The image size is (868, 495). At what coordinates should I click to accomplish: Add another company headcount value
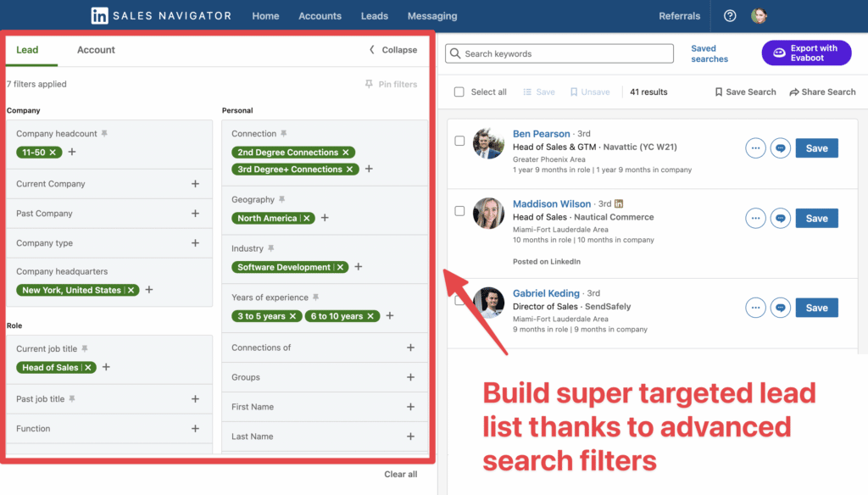point(72,152)
